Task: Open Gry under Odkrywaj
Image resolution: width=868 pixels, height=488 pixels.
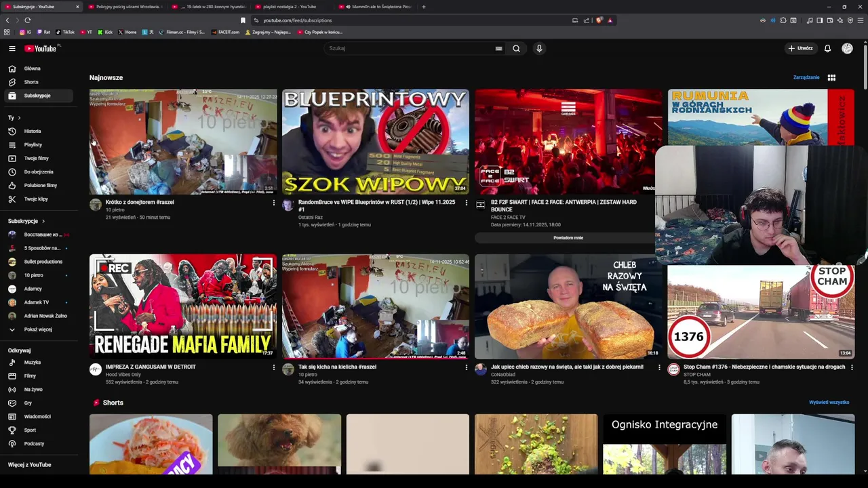Action: coord(37,403)
